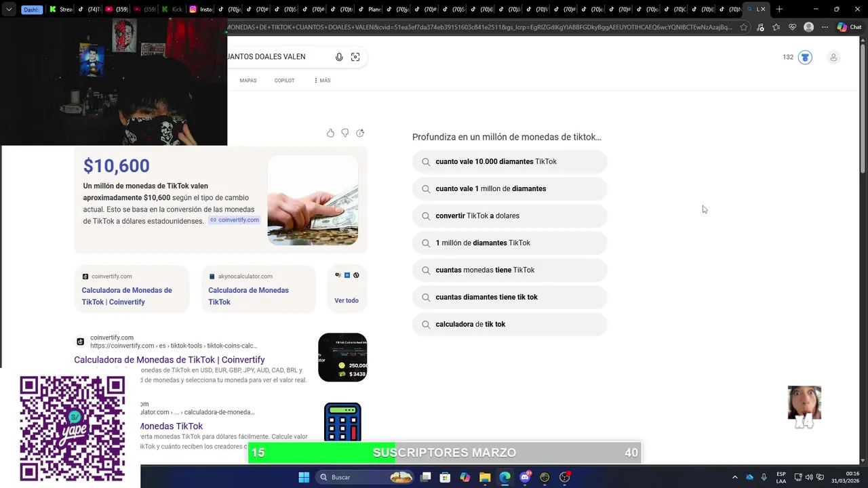Viewport: 868px width, 488px height.
Task: Search suggestion convertir TikTok a dolares
Action: point(509,216)
